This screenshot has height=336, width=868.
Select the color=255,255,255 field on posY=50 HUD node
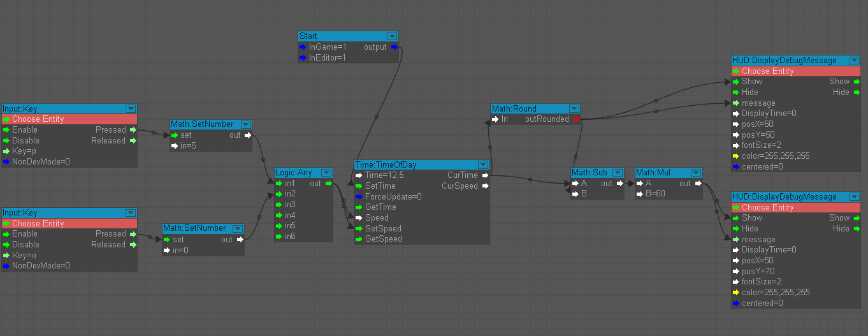[x=775, y=156]
